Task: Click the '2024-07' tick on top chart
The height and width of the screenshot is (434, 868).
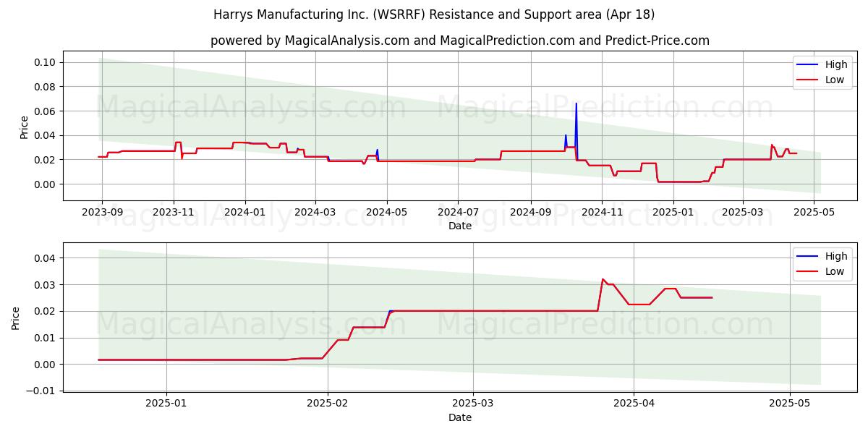Action: [458, 212]
